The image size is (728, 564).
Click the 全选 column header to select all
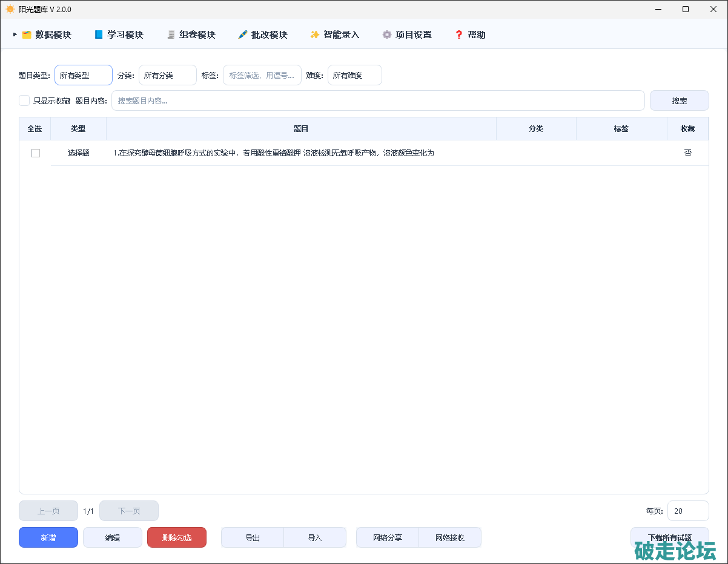click(x=35, y=129)
